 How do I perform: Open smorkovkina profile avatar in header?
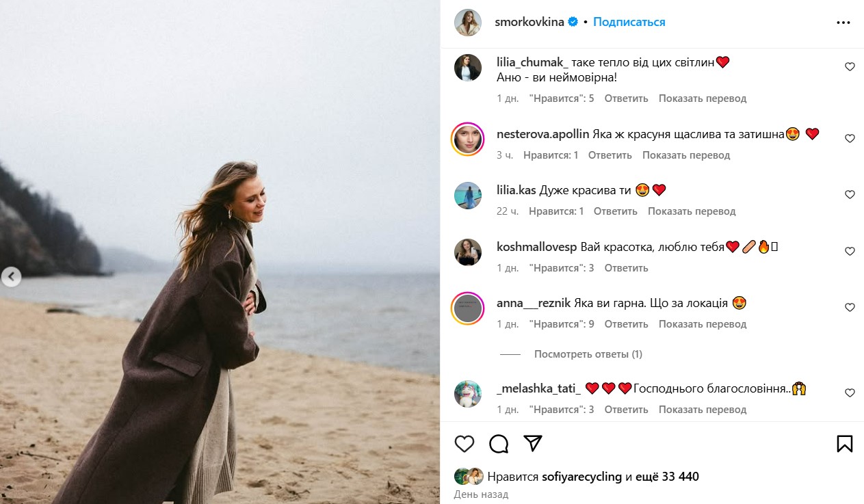tap(468, 23)
